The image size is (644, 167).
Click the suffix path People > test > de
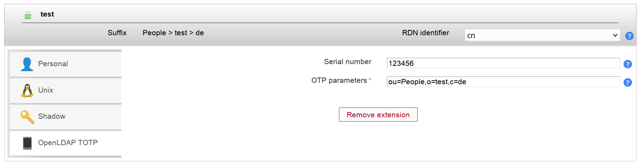coord(173,33)
